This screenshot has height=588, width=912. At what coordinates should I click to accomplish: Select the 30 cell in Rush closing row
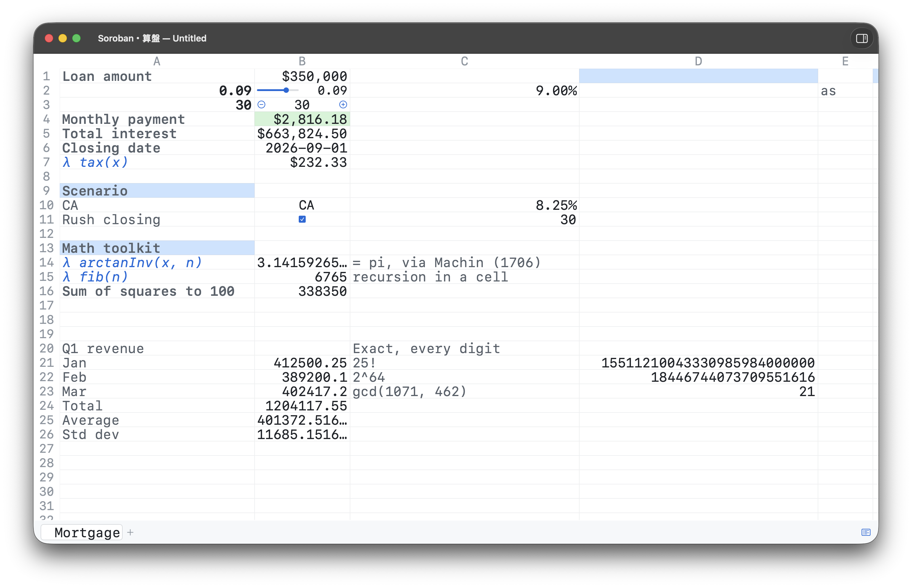[464, 219]
